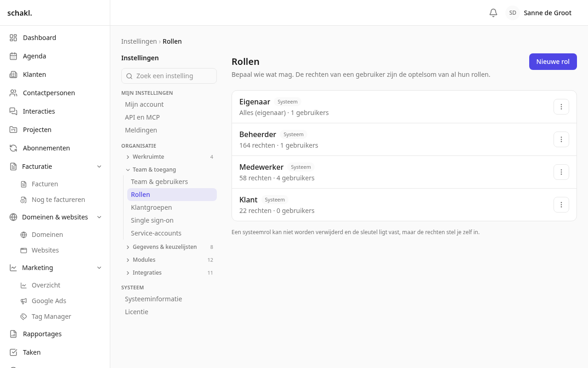Open the Medewerker role row
The width and height of the screenshot is (588, 368).
404,172
